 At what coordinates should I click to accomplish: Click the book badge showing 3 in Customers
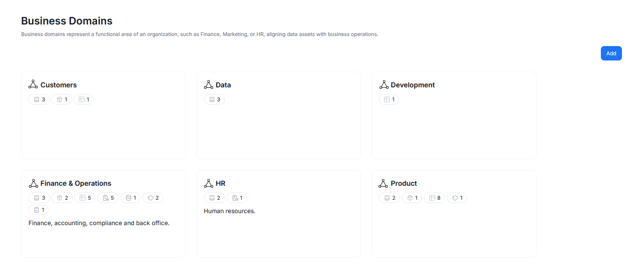(x=39, y=99)
